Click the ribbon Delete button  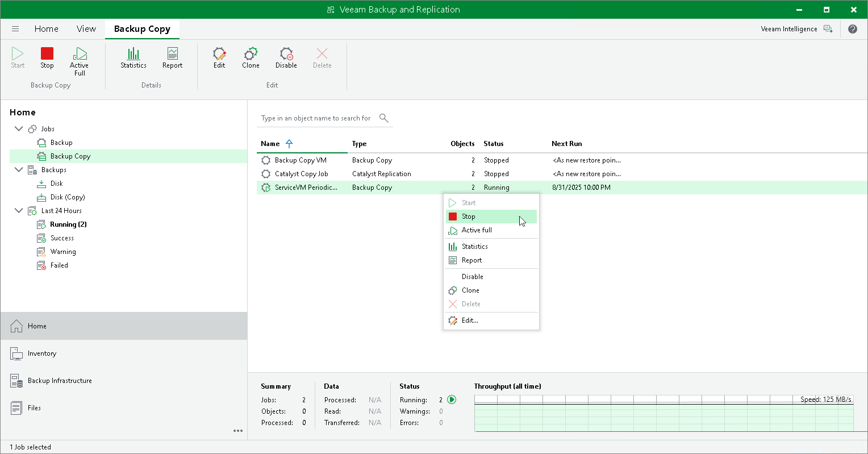pos(322,58)
